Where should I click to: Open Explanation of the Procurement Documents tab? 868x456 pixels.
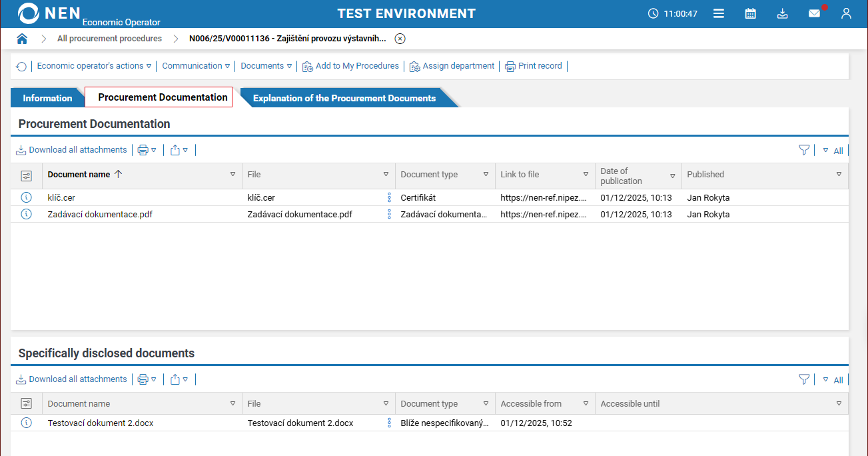click(344, 98)
